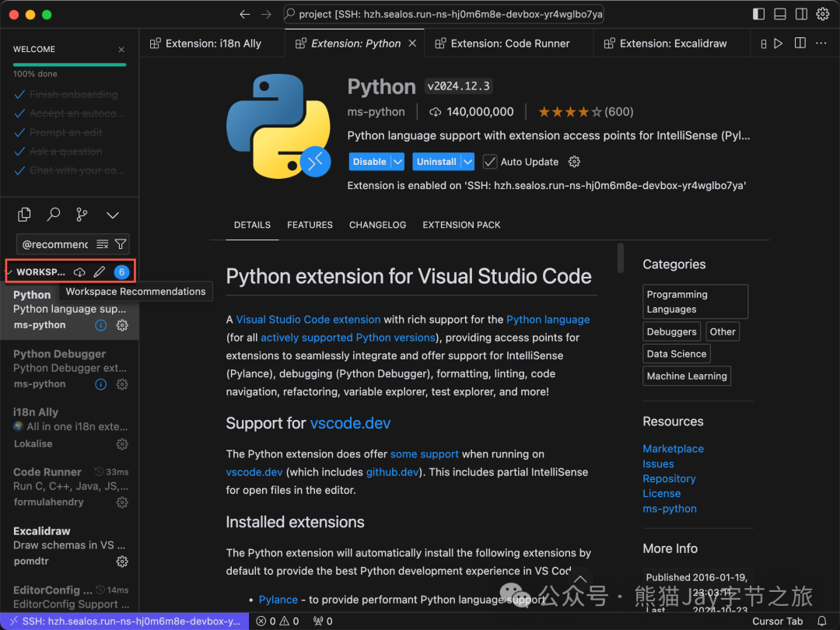Clear extensions search results icon
The height and width of the screenshot is (630, 840).
point(103,244)
